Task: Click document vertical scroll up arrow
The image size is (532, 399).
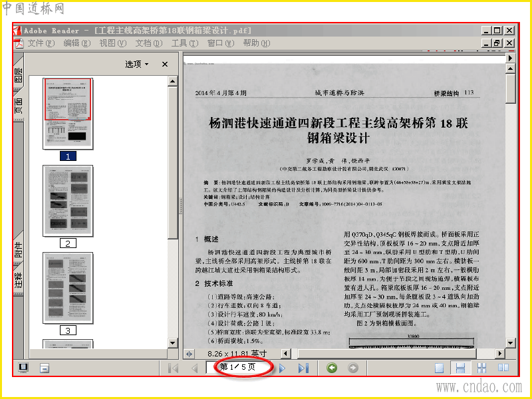Action: point(510,68)
